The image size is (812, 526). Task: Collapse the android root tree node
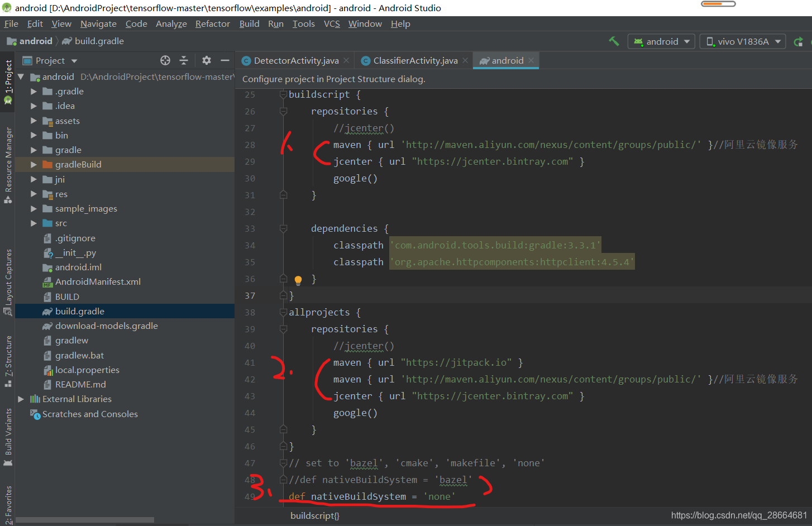click(x=21, y=76)
